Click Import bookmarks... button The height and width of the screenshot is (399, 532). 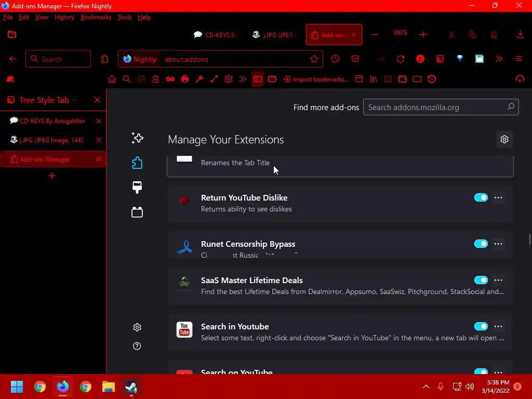[x=316, y=79]
